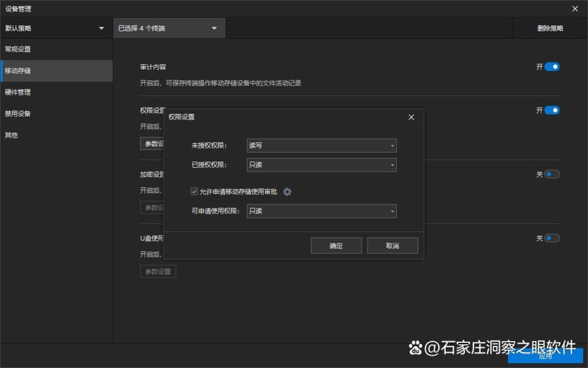Image resolution: width=588 pixels, height=368 pixels.
Task: Select 常规设置 in the sidebar
Action: (56, 49)
